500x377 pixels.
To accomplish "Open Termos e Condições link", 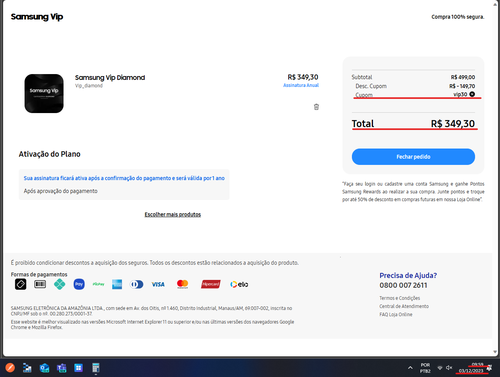I will pyautogui.click(x=400, y=298).
